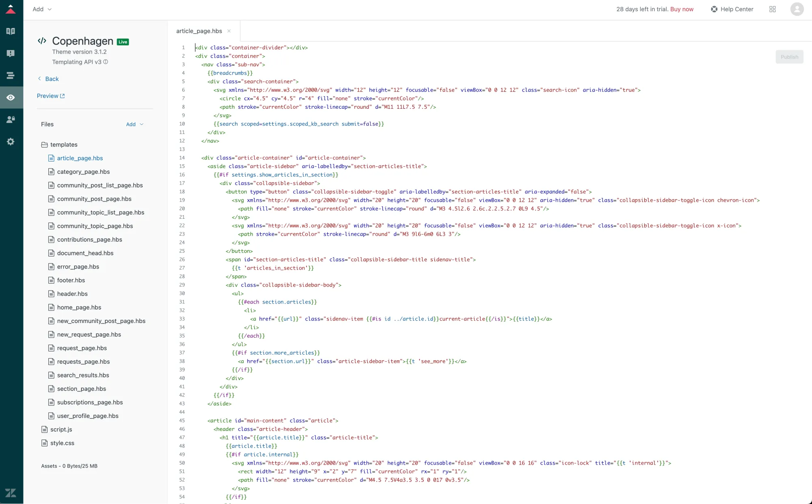Click the code icon next to Copenhagen
Viewport: 812px width, 504px height.
42,41
